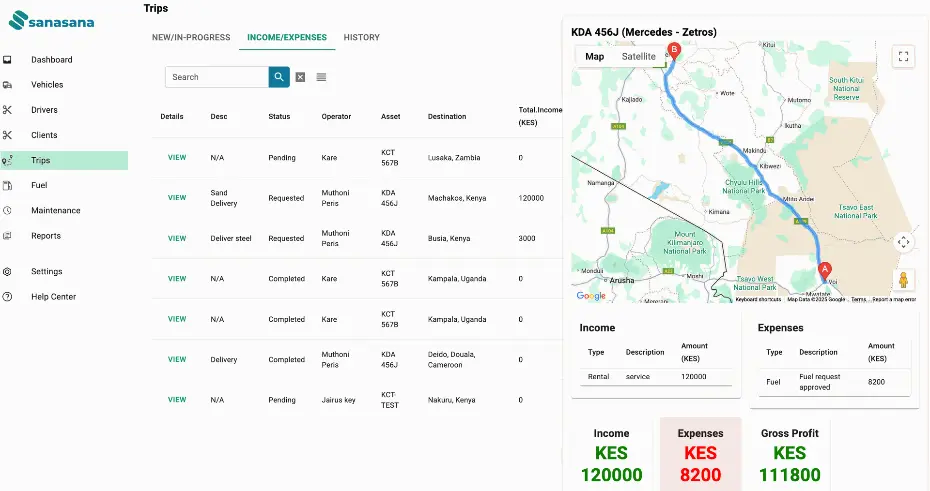The width and height of the screenshot is (930, 491).
Task: Open the Help Center
Action: click(x=53, y=297)
